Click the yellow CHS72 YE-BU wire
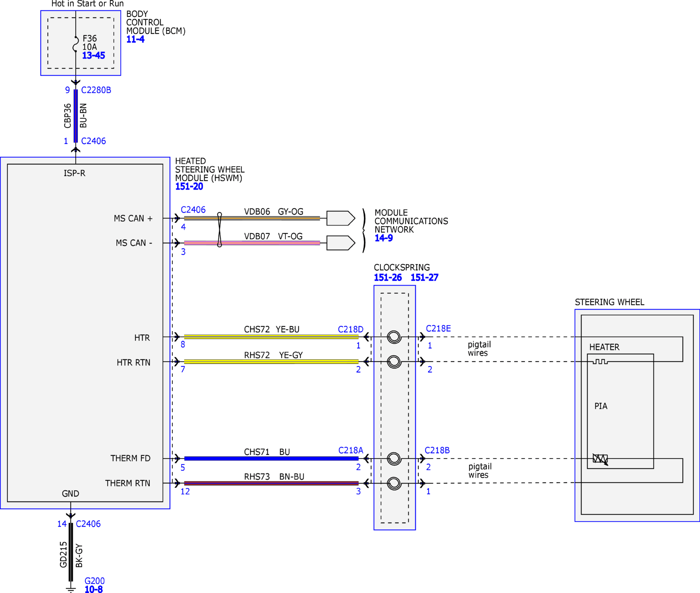 coord(271,337)
